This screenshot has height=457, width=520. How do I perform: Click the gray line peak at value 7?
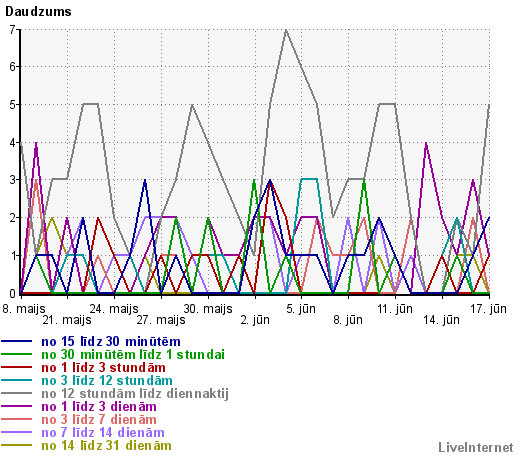click(x=286, y=30)
